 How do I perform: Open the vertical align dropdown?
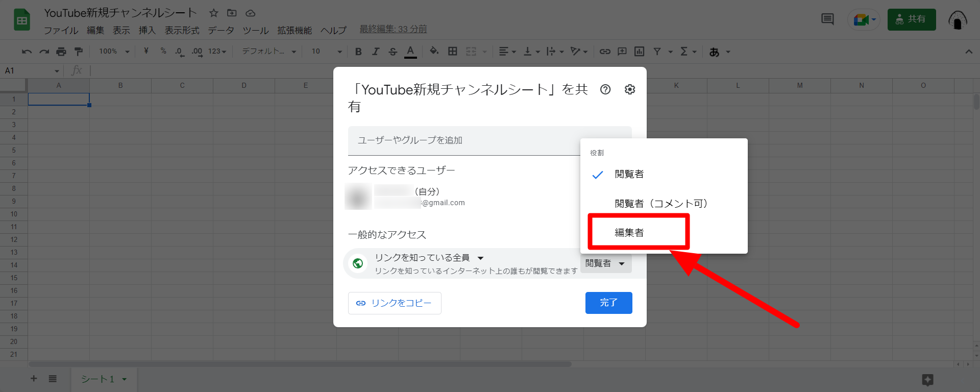[532, 52]
